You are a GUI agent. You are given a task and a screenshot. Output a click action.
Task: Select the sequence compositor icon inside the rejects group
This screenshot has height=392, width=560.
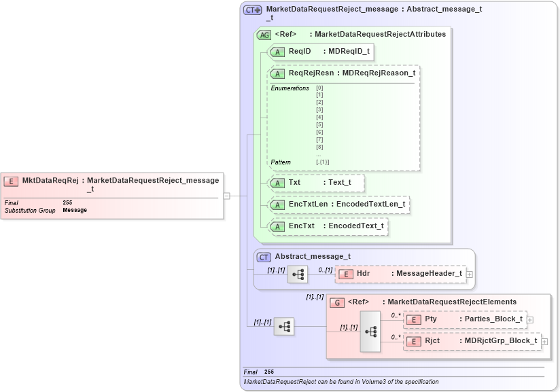370,332
